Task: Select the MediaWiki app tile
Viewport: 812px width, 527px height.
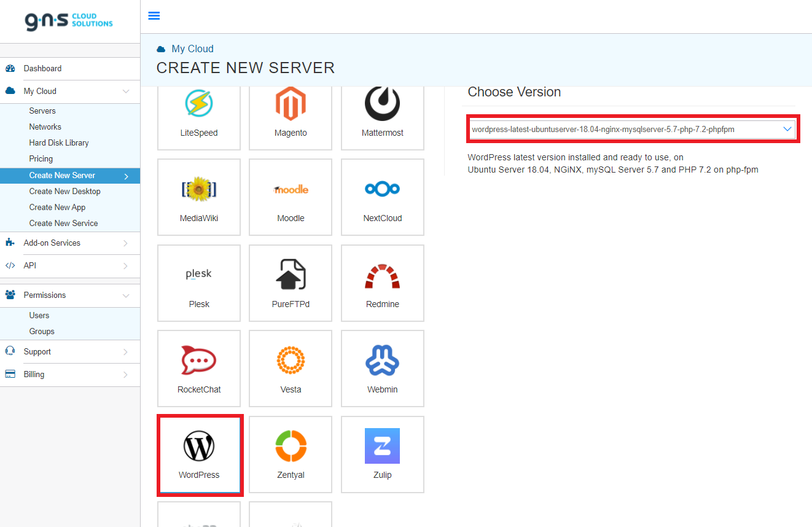Action: tap(199, 197)
